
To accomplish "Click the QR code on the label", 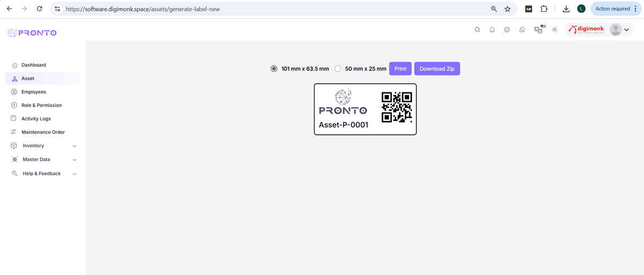I will (x=397, y=107).
